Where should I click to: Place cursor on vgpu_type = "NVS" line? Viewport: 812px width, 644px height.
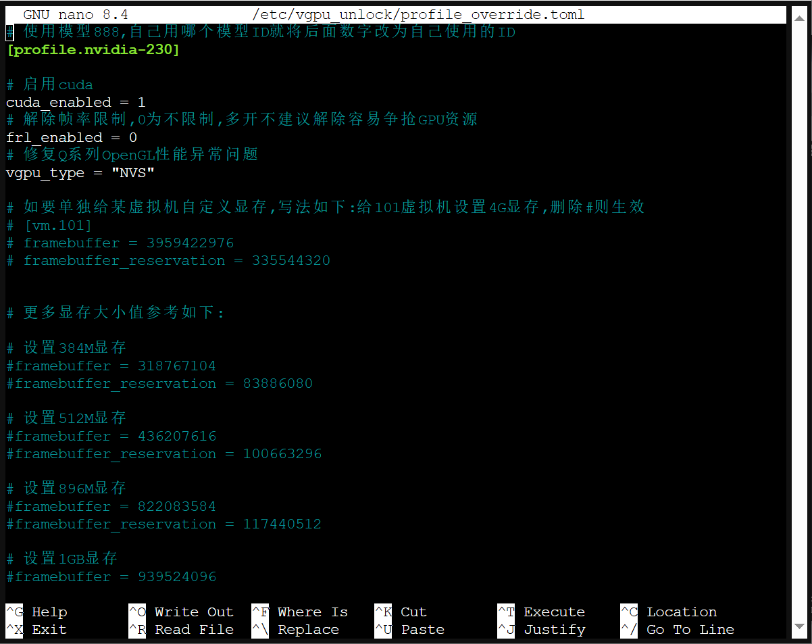[x=80, y=172]
